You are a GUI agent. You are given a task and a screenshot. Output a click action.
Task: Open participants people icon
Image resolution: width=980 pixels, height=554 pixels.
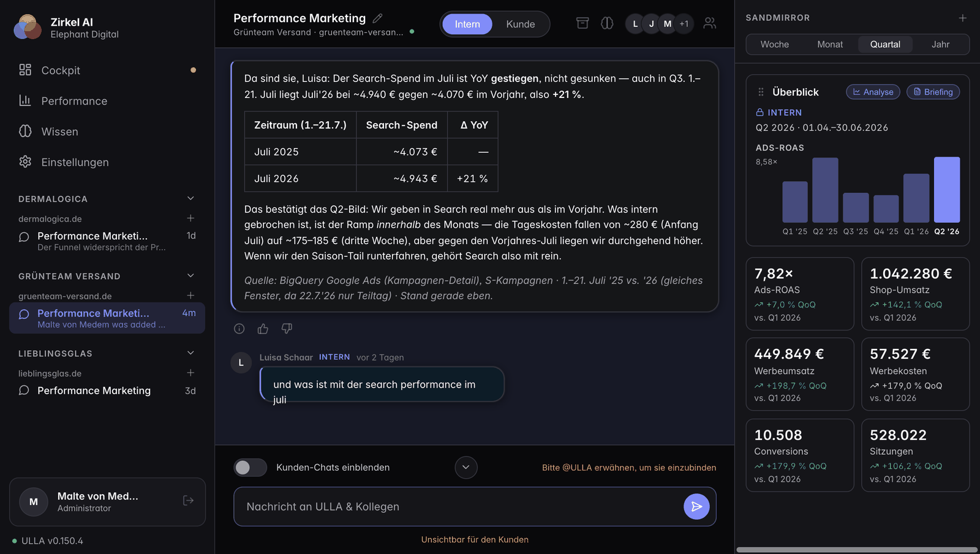click(x=710, y=23)
